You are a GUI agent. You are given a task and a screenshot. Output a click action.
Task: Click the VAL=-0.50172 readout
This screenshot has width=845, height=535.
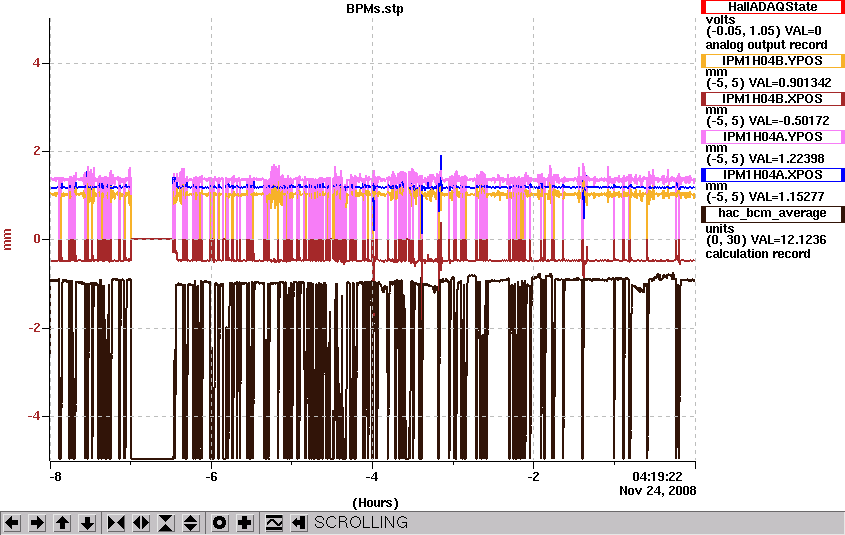coord(789,121)
